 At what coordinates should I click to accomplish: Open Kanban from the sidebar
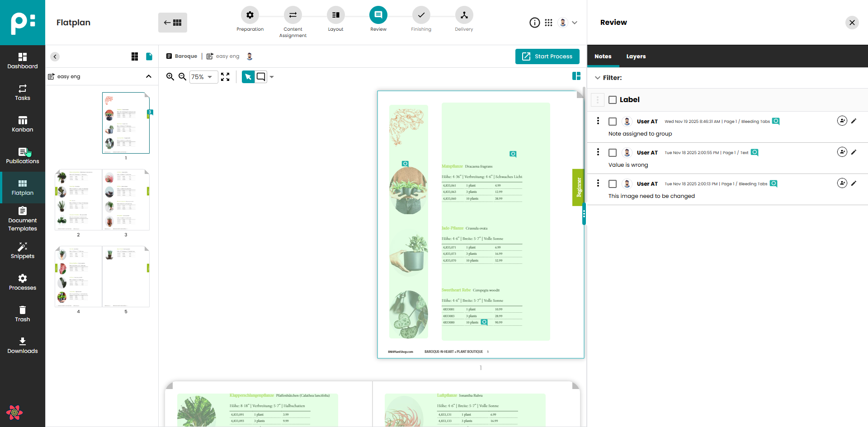pos(23,124)
